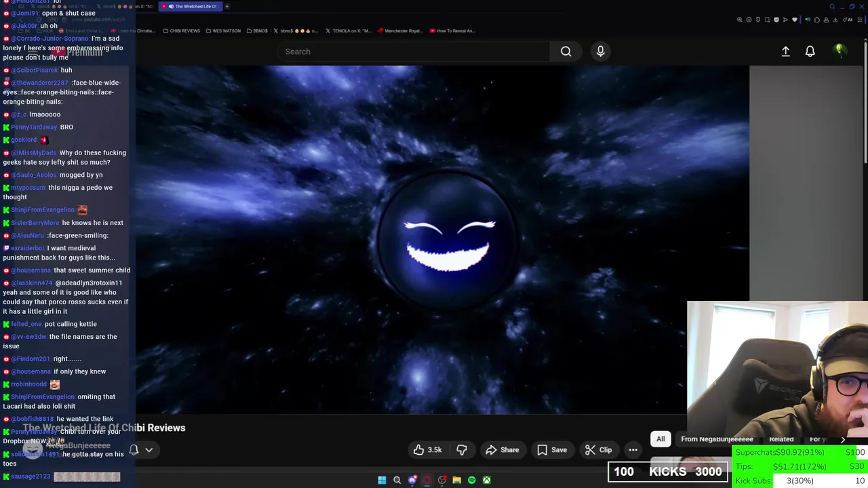Image resolution: width=868 pixels, height=488 pixels.
Task: Open the YouTube notifications bell
Action: (x=810, y=52)
